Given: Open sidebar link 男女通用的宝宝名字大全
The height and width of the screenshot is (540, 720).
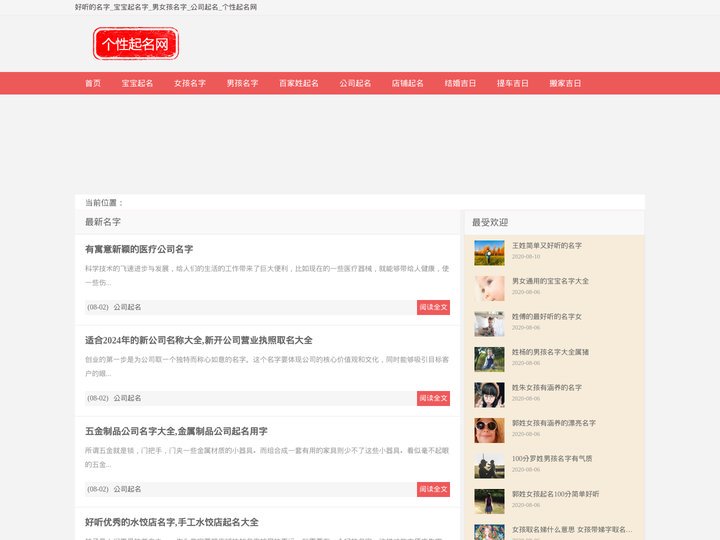Looking at the screenshot, I should [x=550, y=281].
